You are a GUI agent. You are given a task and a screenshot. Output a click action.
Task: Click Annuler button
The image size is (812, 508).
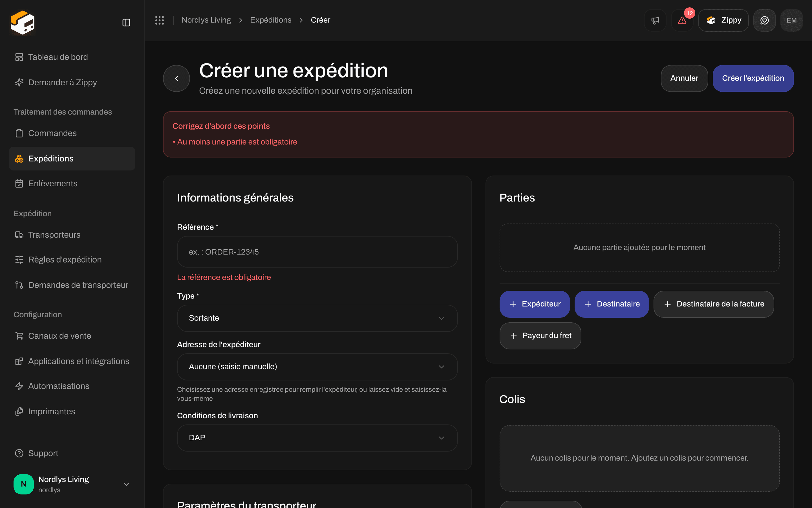coord(684,78)
